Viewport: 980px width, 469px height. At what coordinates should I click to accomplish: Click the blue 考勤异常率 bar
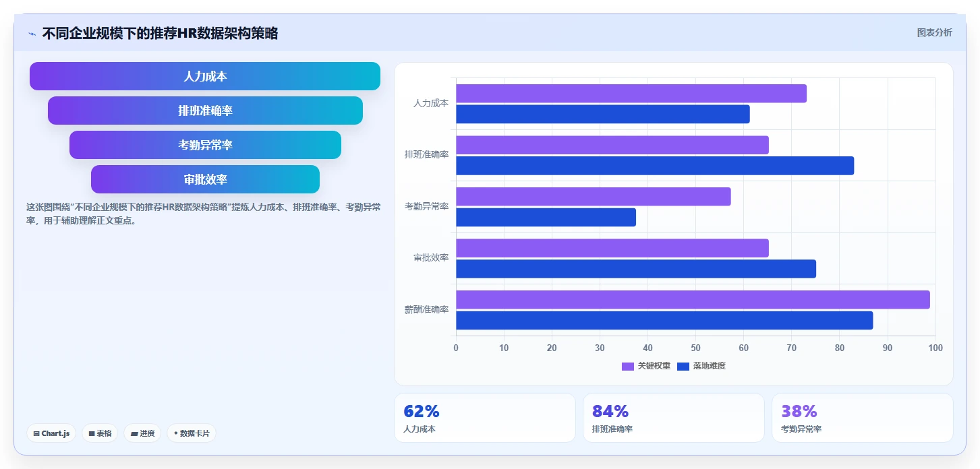(546, 217)
